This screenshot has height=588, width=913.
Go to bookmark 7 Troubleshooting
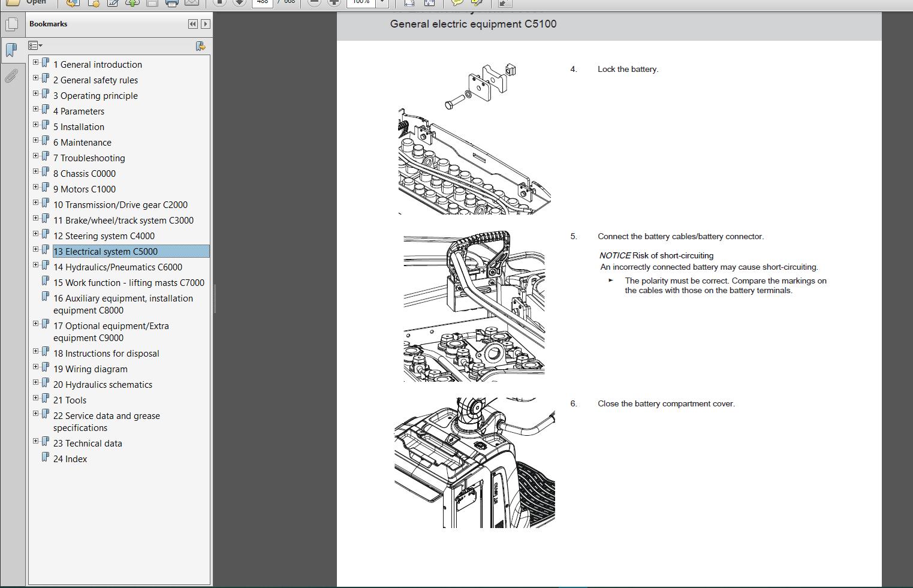click(x=89, y=158)
